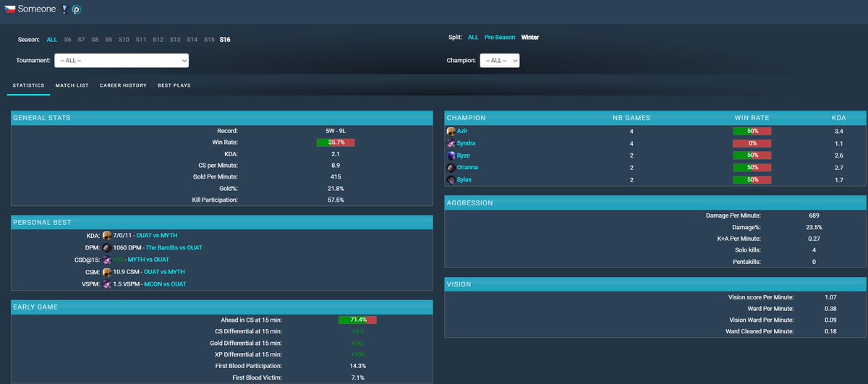Switch to the Statistics tab
Viewport: 868px width, 384px height.
pyautogui.click(x=28, y=85)
